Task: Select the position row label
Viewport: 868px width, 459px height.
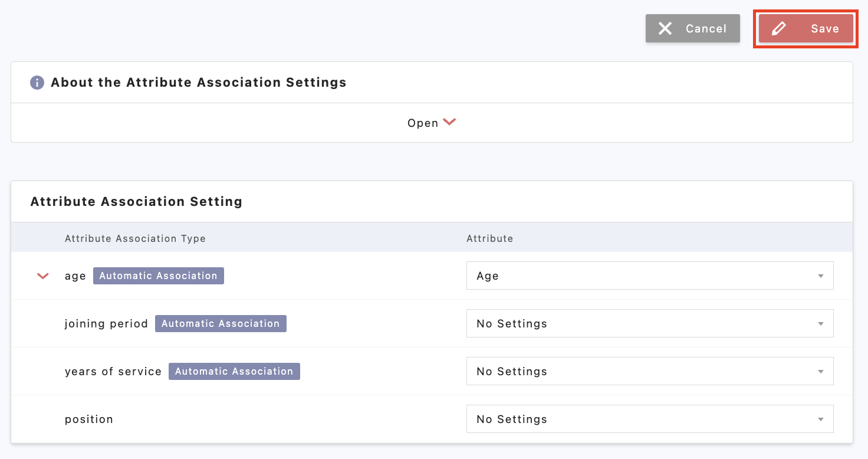Action: click(x=89, y=419)
